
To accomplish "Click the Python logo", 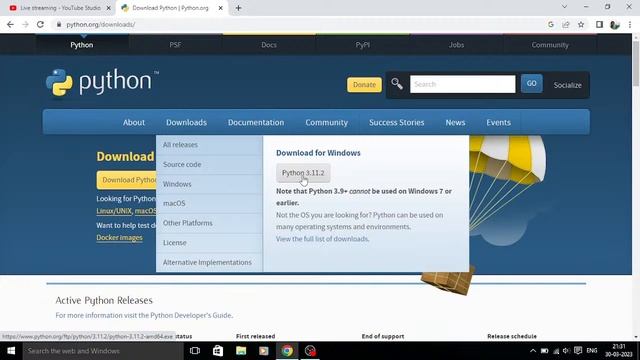I will [x=102, y=82].
